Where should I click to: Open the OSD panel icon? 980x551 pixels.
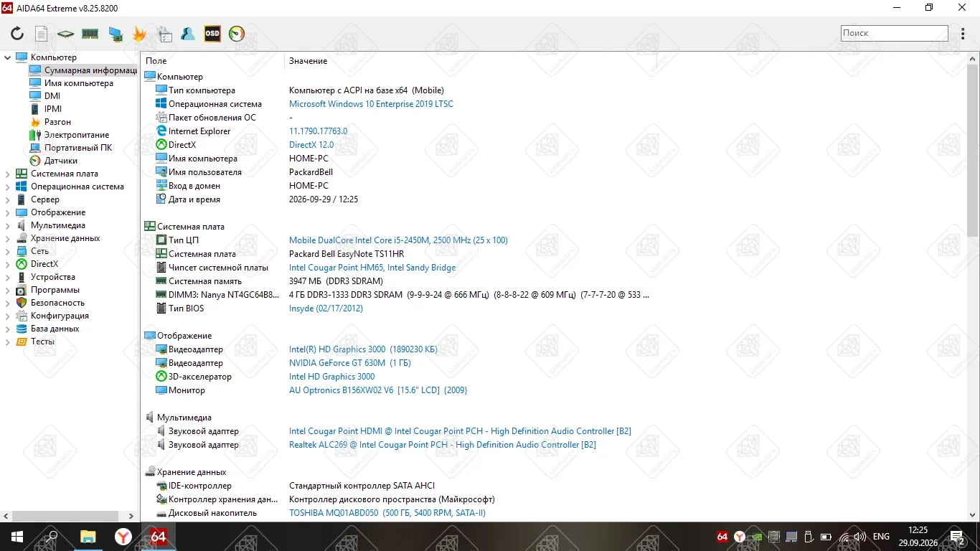[x=212, y=34]
